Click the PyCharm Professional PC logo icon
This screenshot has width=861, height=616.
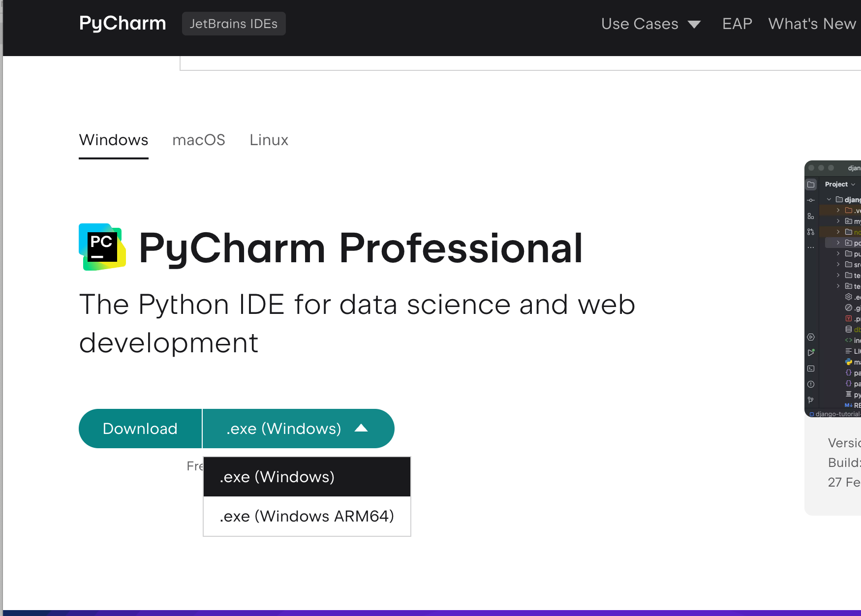102,247
